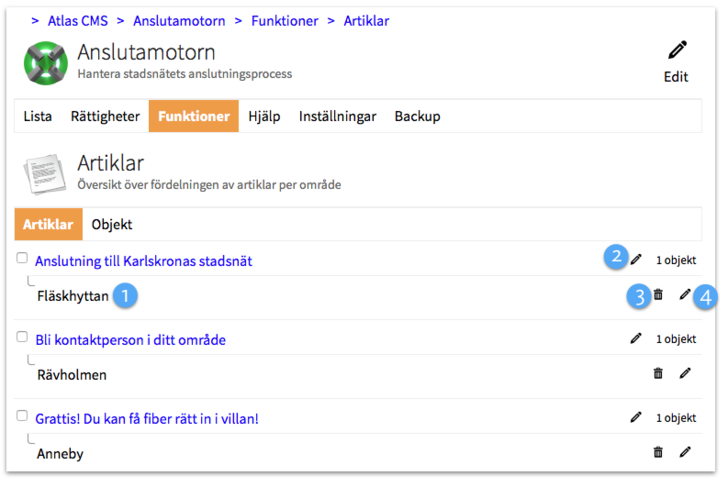Switch to the Rättigheter tab
The image size is (728, 487).
pyautogui.click(x=105, y=116)
